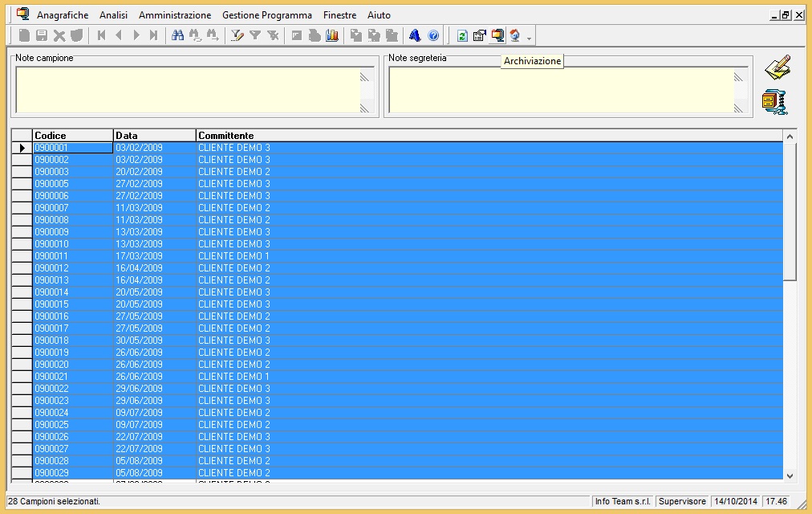This screenshot has width=812, height=514.
Task: Click the vertical scrollbar thumb of the table
Action: (790, 213)
